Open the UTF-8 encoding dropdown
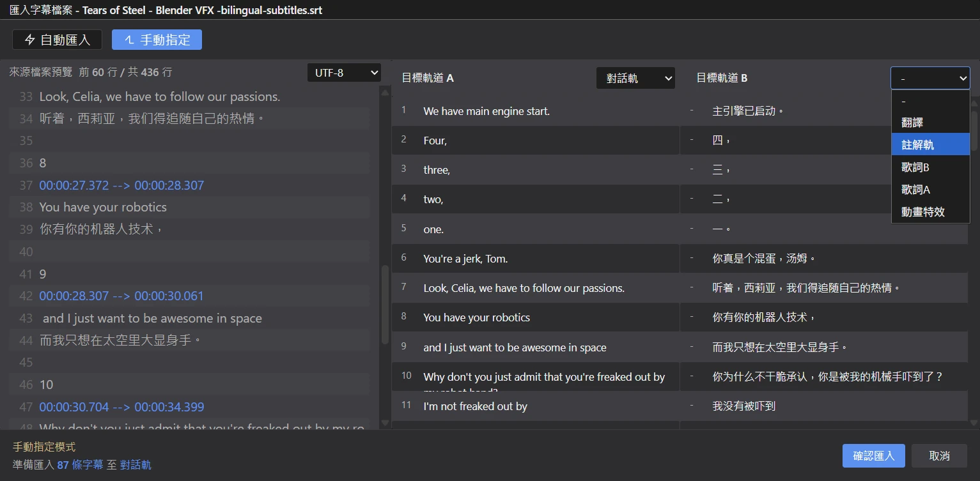The height and width of the screenshot is (481, 980). [x=344, y=73]
